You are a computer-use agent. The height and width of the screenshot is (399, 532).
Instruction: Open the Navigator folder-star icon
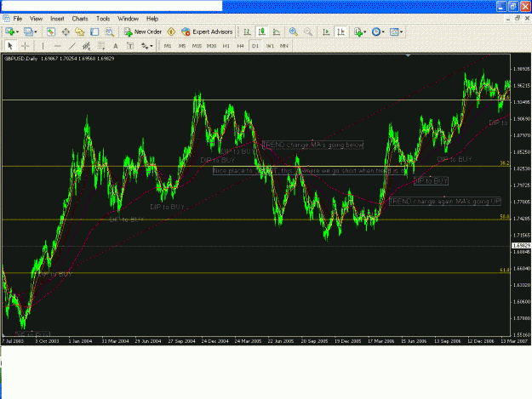point(80,31)
